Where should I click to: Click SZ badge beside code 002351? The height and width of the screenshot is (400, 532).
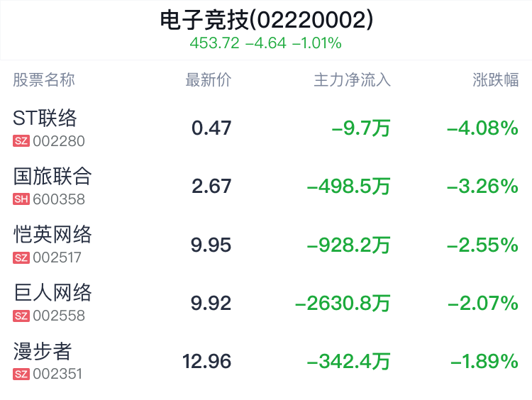21,374
